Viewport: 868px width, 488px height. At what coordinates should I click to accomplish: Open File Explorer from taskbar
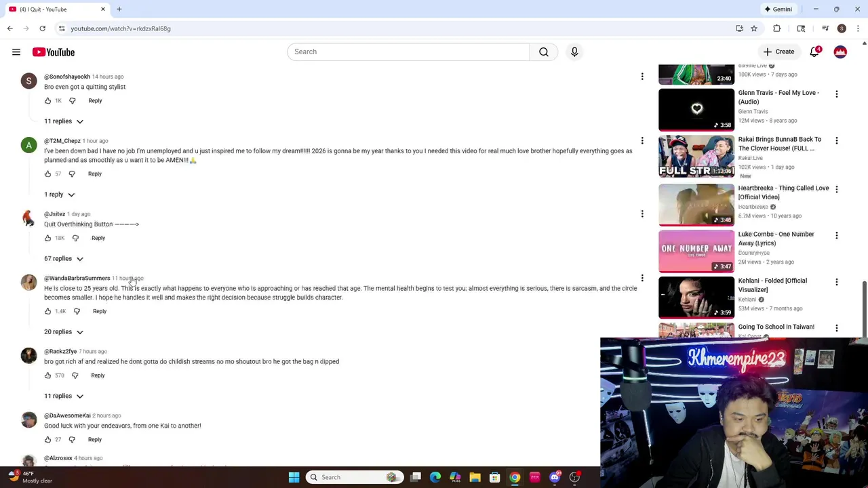coord(475,477)
